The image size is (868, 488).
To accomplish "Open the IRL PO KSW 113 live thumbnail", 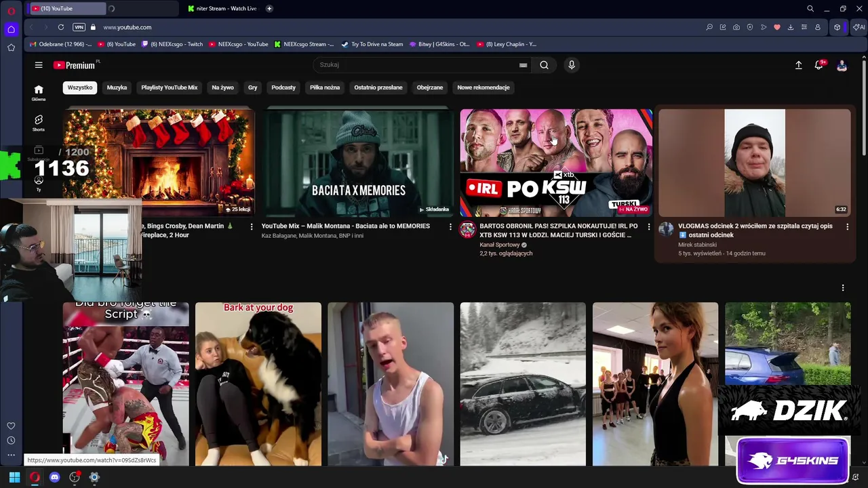I will point(556,163).
